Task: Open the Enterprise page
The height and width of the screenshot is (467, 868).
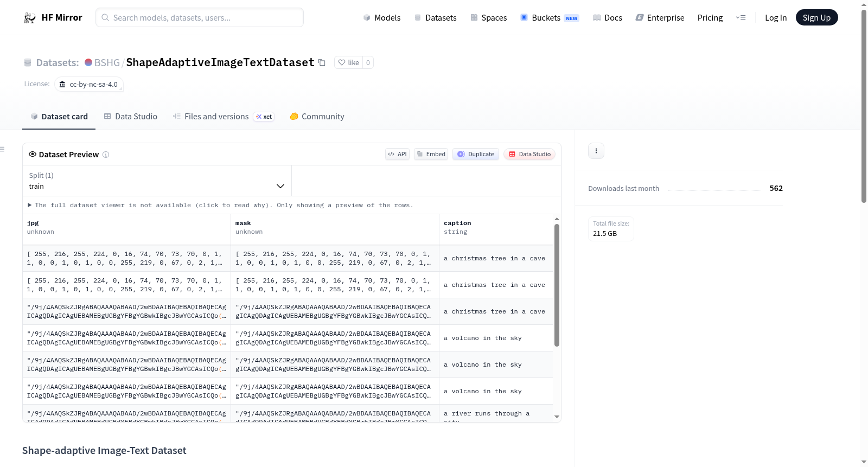Action: click(x=660, y=18)
